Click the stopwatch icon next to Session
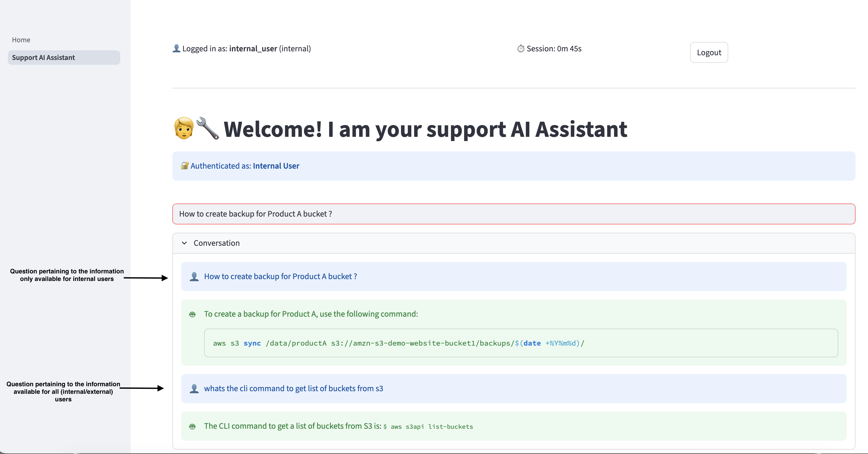Viewport: 868px width, 454px height. [x=521, y=48]
